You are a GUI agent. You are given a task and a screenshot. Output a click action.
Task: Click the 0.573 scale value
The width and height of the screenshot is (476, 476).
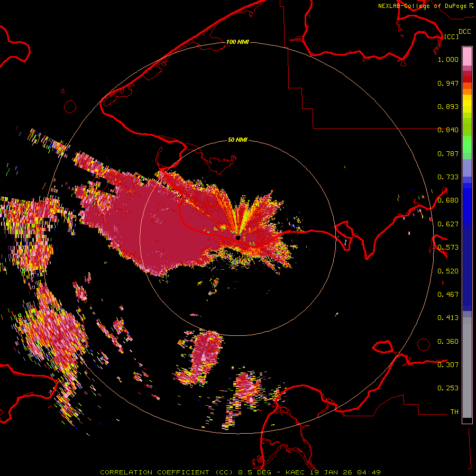coord(448,248)
